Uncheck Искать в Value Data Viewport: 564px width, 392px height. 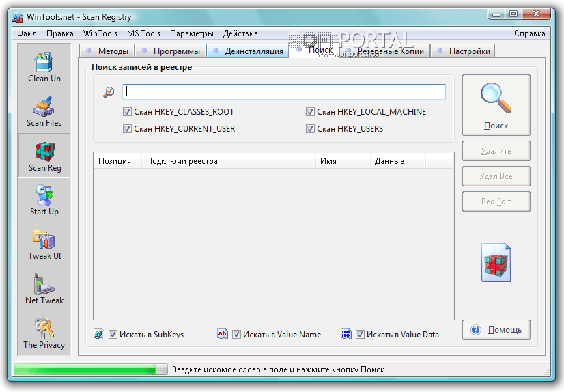tap(360, 335)
